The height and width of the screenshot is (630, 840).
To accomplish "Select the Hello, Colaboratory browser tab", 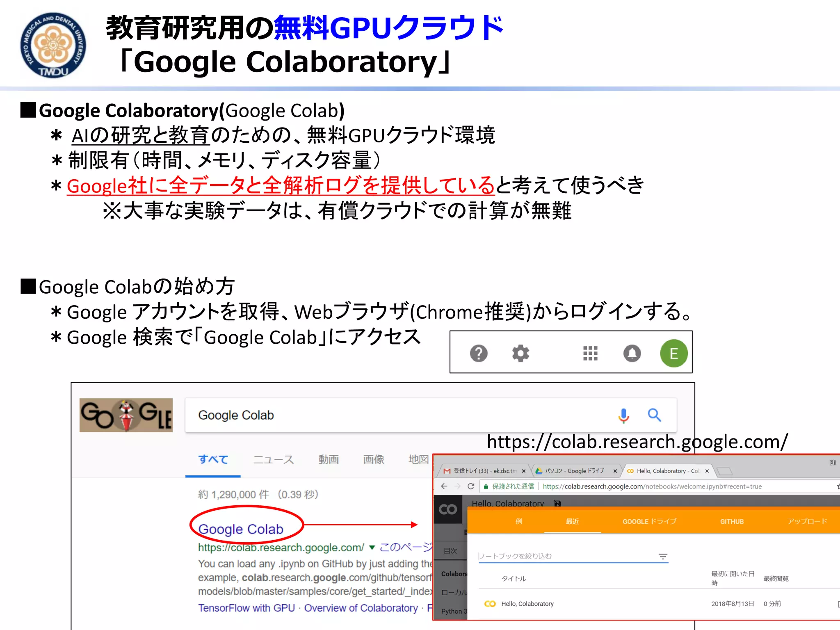I will (669, 471).
